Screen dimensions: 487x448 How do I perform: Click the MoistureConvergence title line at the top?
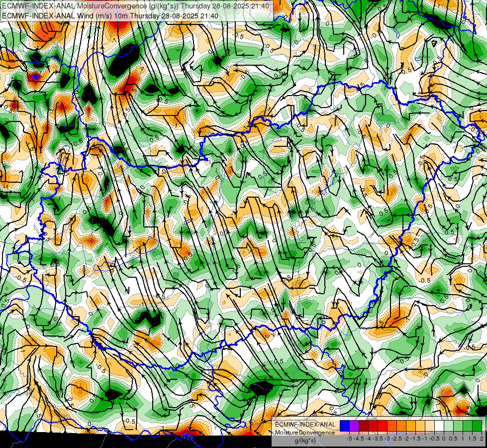click(136, 6)
